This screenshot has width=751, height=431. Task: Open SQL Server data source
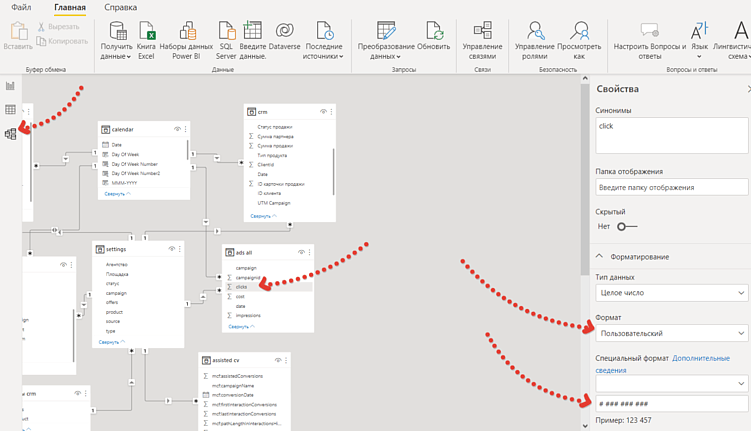pyautogui.click(x=227, y=37)
